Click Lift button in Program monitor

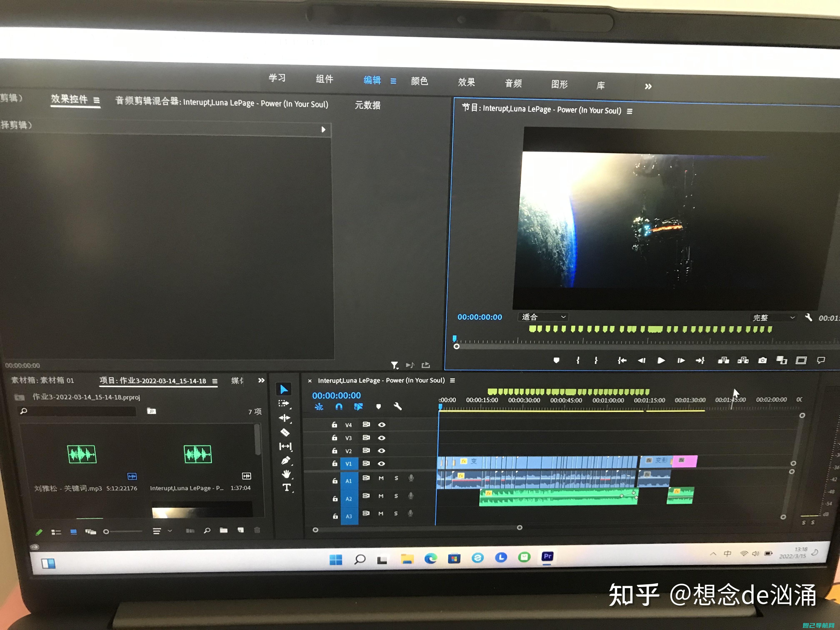pyautogui.click(x=723, y=360)
